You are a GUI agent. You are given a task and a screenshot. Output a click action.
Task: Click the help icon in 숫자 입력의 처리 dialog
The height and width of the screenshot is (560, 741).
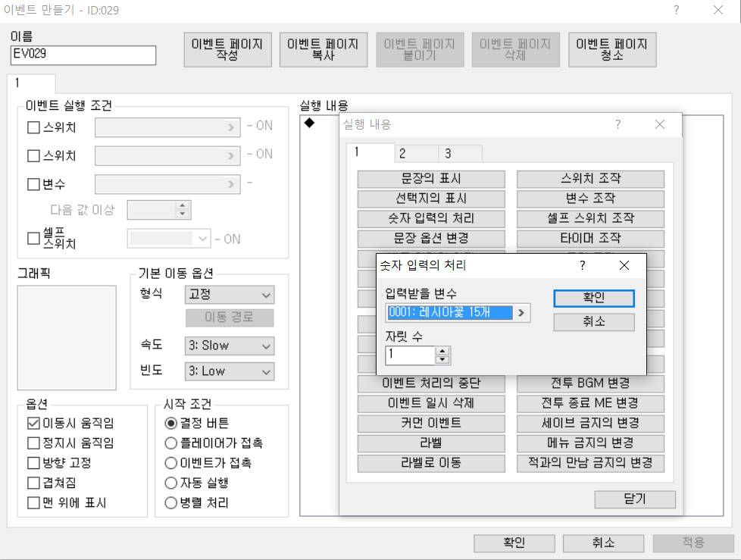pyautogui.click(x=582, y=265)
